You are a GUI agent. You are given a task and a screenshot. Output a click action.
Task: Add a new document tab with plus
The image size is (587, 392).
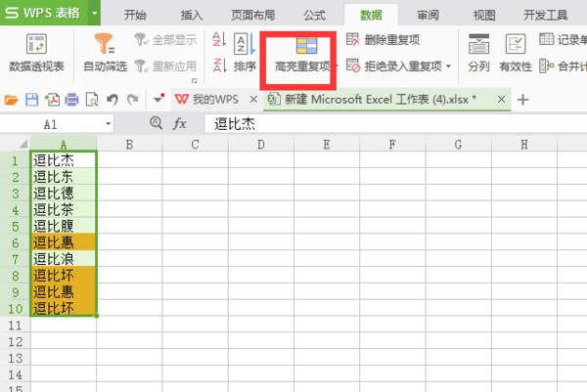click(x=522, y=100)
